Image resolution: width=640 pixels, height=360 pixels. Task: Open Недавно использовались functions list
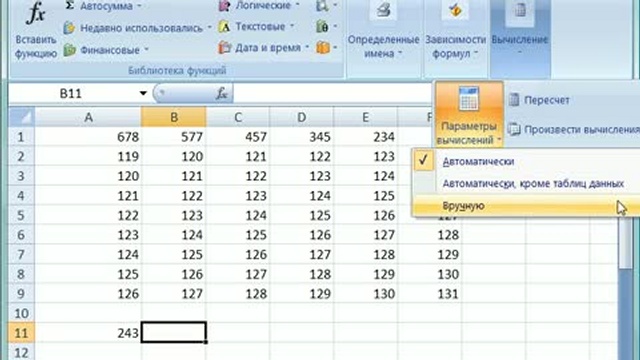coord(138,28)
